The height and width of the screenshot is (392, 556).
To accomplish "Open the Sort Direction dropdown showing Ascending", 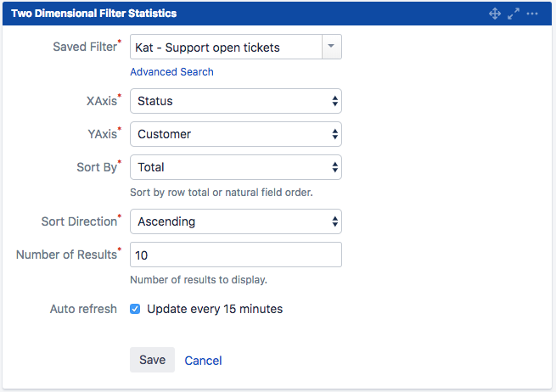I will tap(236, 221).
